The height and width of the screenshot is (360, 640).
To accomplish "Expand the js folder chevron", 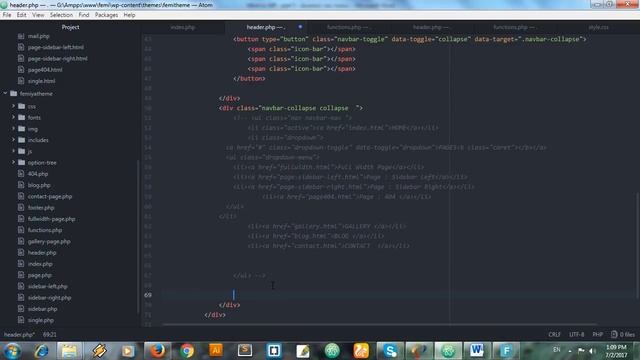I will click(x=13, y=151).
